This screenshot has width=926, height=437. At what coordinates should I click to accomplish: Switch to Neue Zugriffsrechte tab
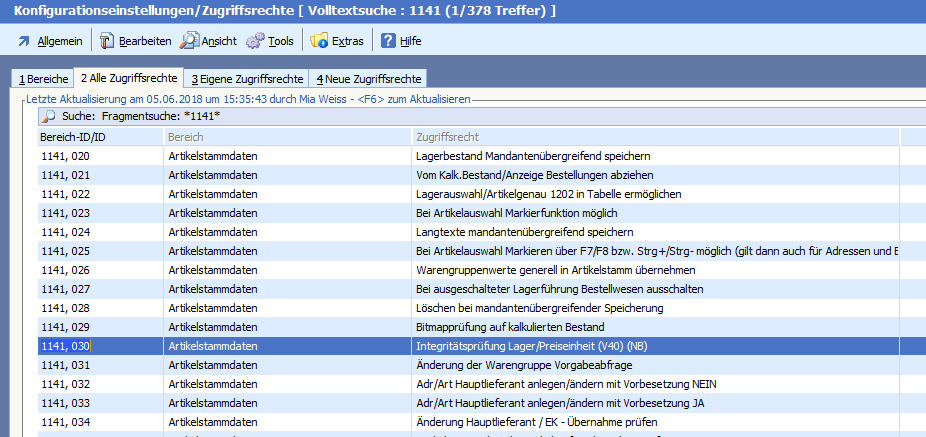(x=369, y=79)
